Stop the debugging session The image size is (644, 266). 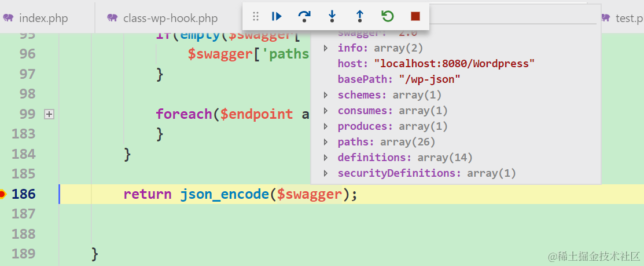[x=415, y=16]
